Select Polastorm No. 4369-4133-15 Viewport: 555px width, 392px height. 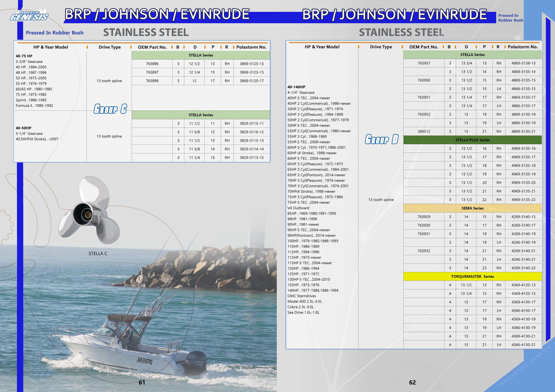point(523,294)
